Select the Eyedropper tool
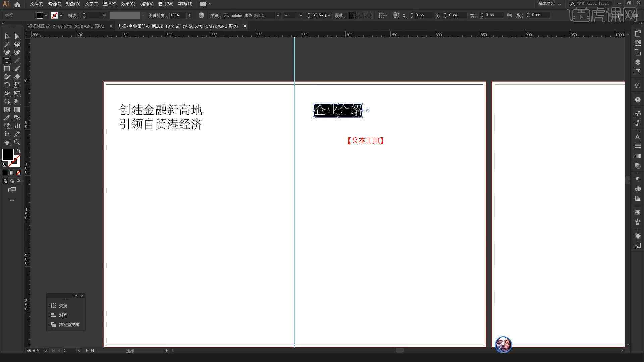This screenshot has width=644, height=362. pyautogui.click(x=7, y=118)
